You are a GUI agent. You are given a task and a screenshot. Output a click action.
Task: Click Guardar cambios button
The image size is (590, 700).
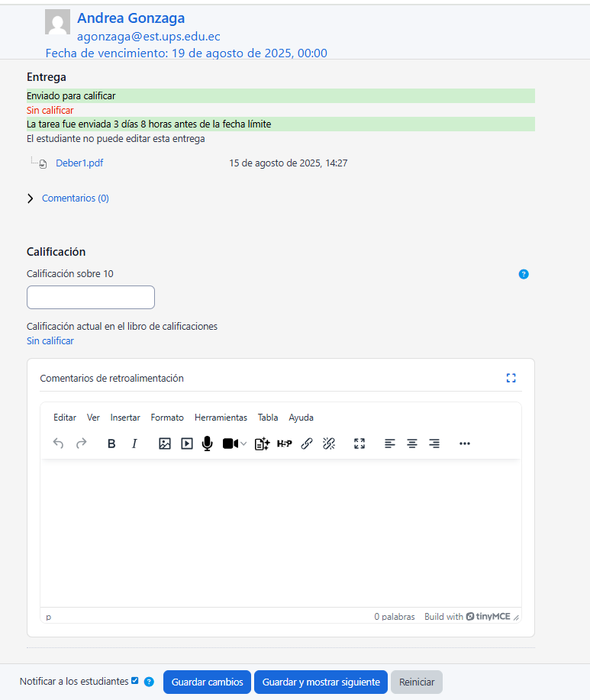point(207,682)
